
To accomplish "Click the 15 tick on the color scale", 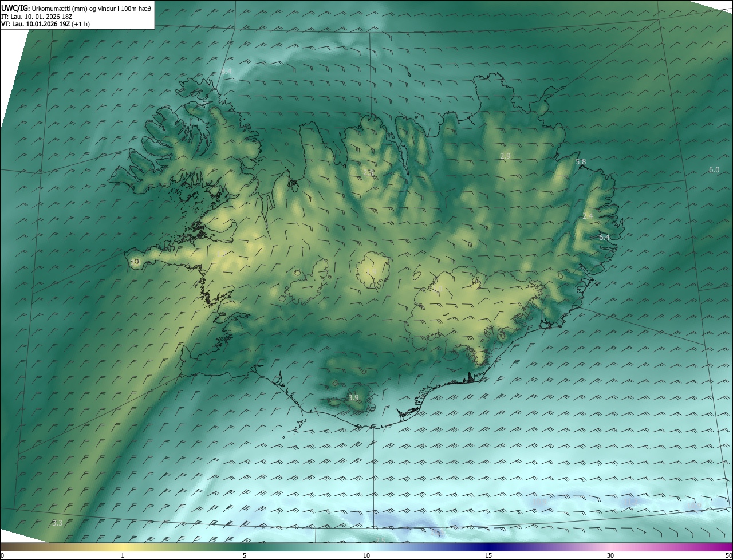I will coord(488,556).
